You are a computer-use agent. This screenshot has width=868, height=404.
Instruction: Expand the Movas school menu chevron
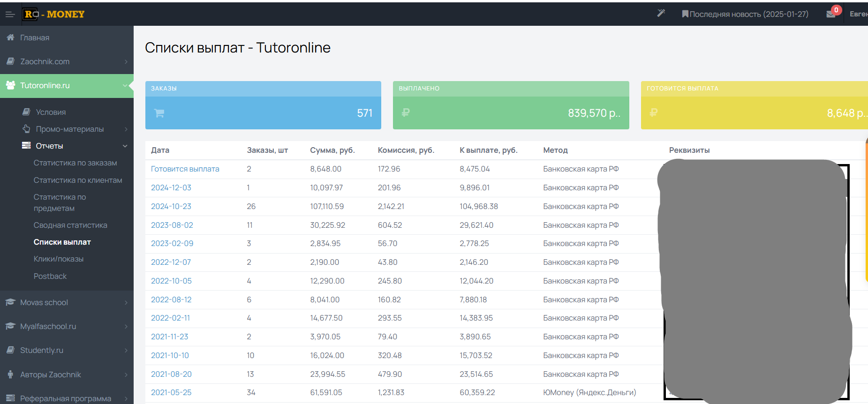coord(126,303)
